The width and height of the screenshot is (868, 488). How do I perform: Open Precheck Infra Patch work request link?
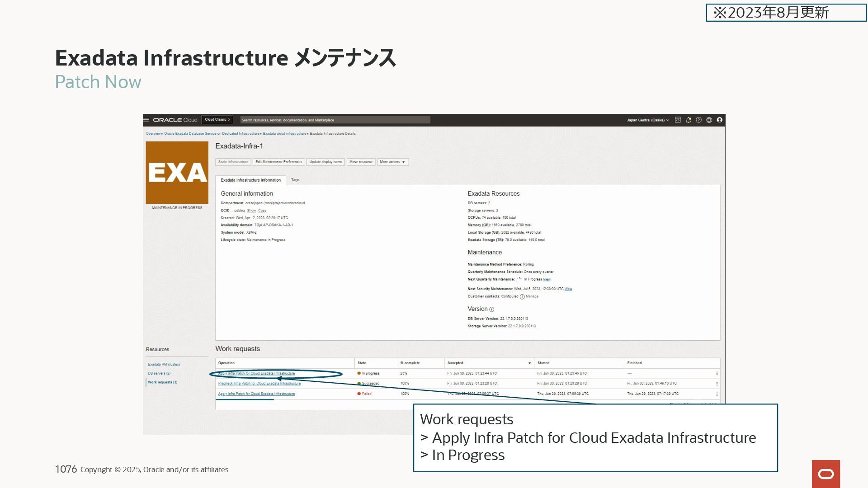pos(259,384)
